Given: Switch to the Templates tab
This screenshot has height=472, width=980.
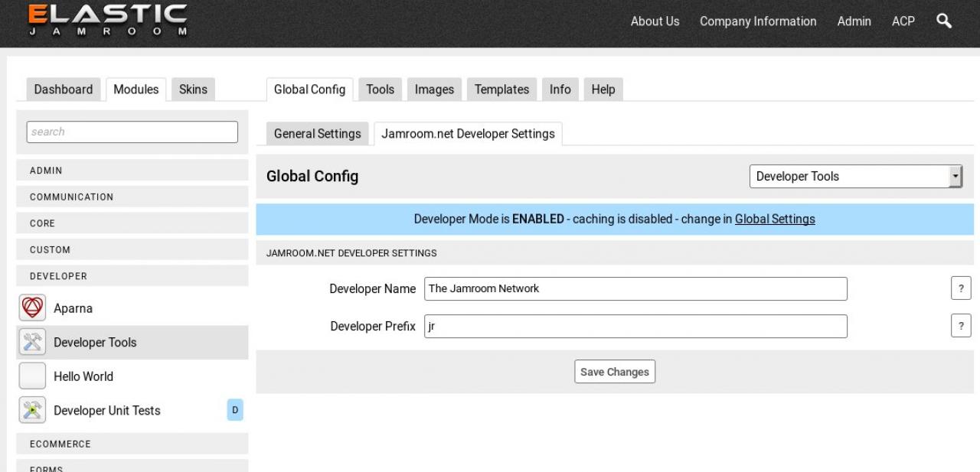Looking at the screenshot, I should [501, 89].
